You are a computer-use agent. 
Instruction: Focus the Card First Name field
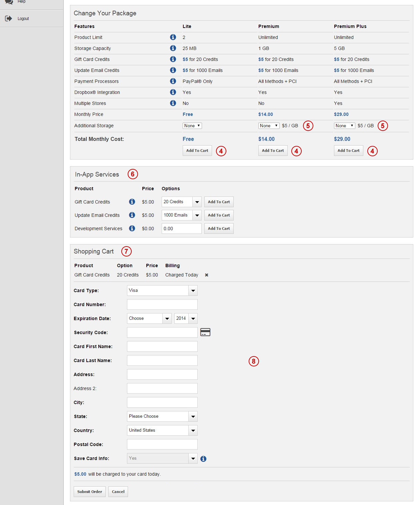(162, 346)
